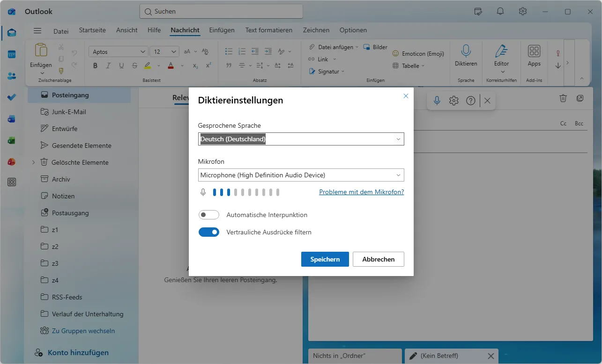Click the Format Painter brush icon

[x=61, y=71]
